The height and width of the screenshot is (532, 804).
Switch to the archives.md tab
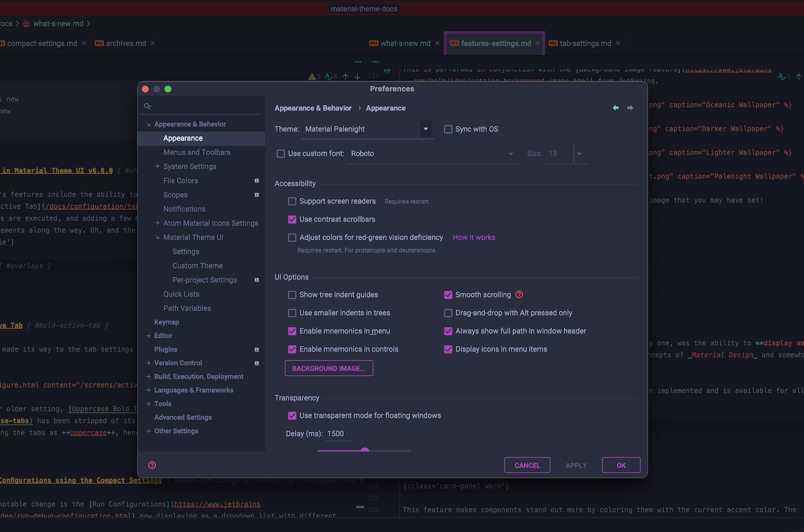(x=125, y=43)
